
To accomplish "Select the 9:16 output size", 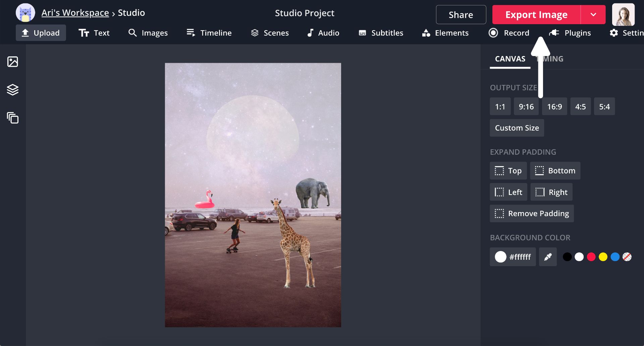I will (526, 107).
